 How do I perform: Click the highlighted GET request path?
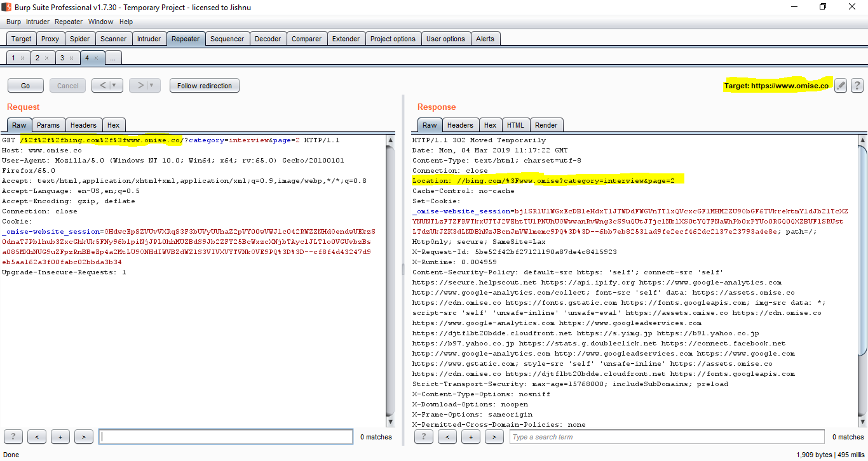pyautogui.click(x=102, y=140)
